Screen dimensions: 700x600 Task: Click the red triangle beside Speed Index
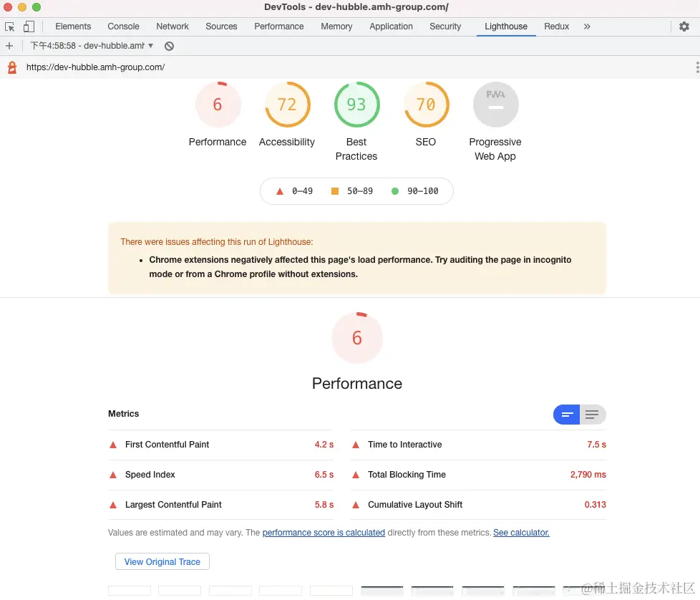tap(113, 475)
